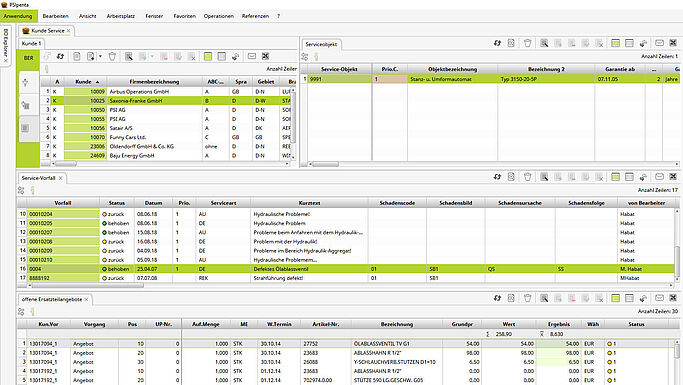683x385 pixels.
Task: Refresh the Serviceobjekt panel
Action: coord(497,43)
